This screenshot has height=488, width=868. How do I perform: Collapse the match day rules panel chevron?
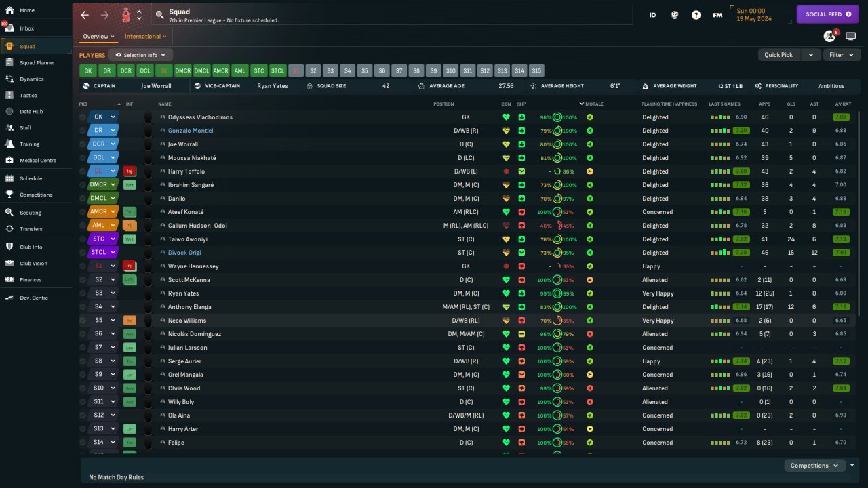(852, 465)
